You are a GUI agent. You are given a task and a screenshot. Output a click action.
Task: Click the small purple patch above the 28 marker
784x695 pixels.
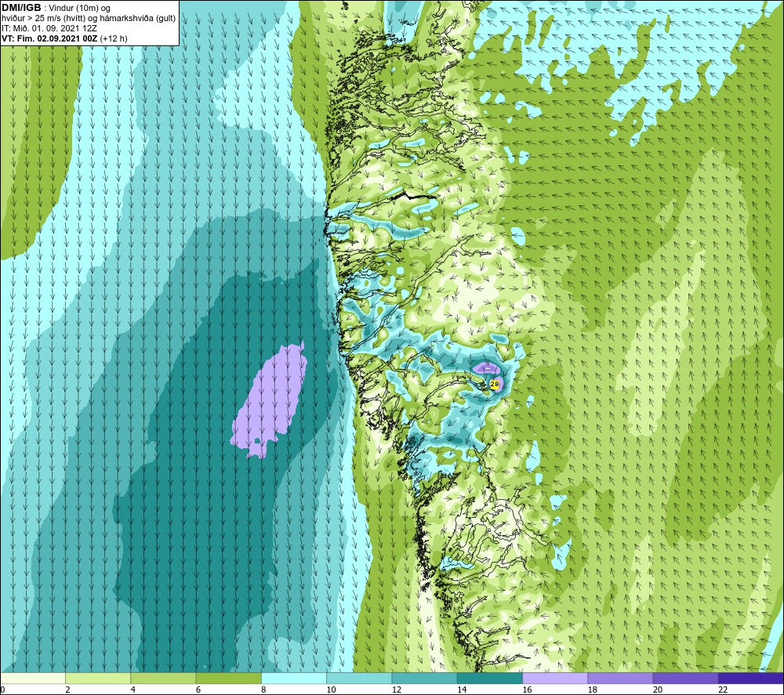(487, 367)
